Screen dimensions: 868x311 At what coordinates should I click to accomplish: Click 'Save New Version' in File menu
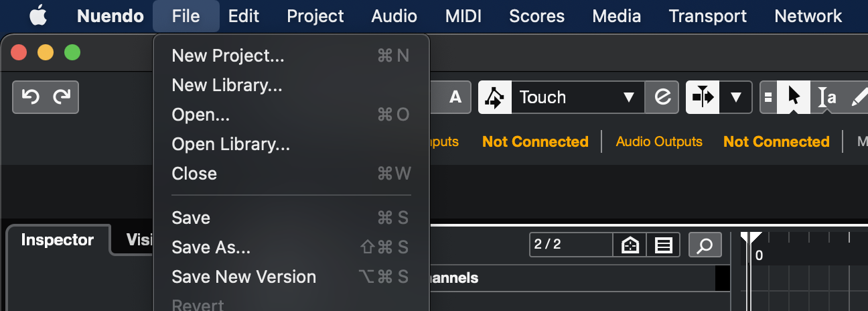click(244, 277)
